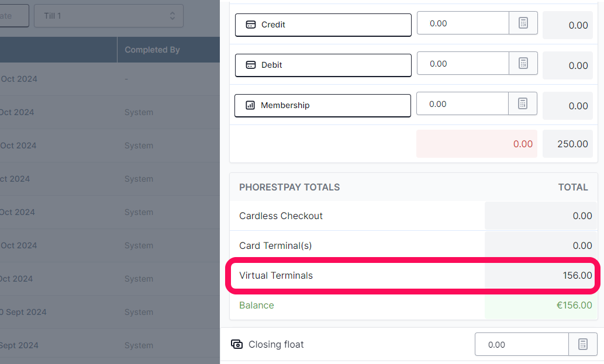Click the Credit amount input field
This screenshot has width=604, height=364.
pos(463,23)
